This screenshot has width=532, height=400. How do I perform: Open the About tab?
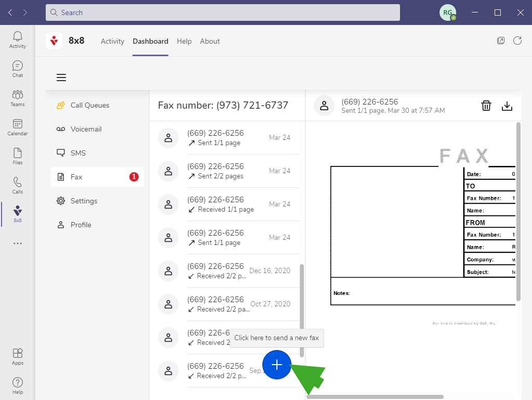tap(210, 41)
